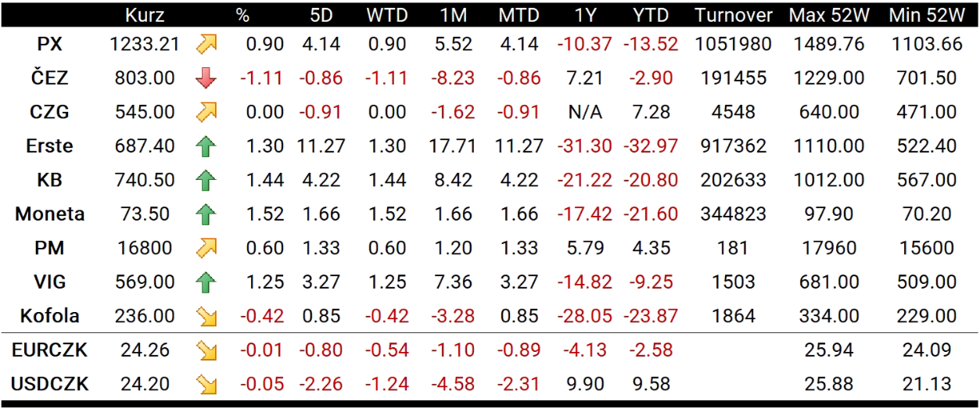Click the YTD column header

(650, 15)
